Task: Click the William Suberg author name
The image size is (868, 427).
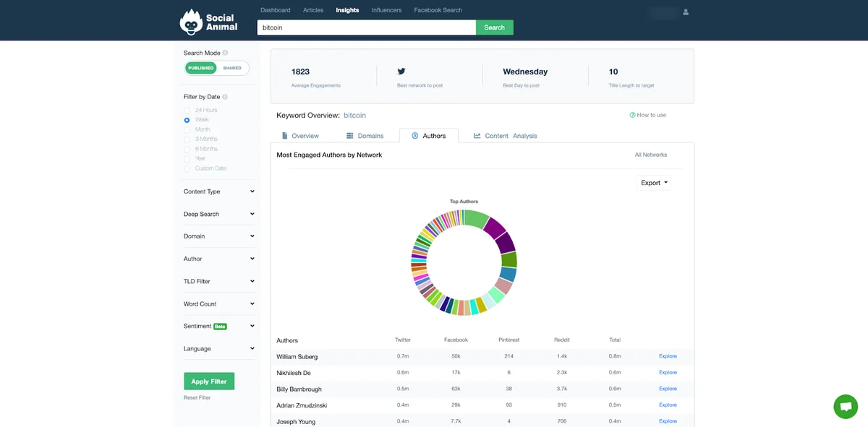Action: tap(297, 357)
